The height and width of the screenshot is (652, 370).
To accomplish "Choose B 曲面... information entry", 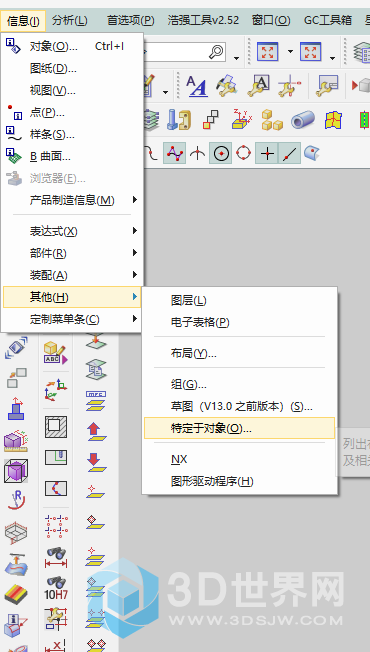I will point(72,156).
